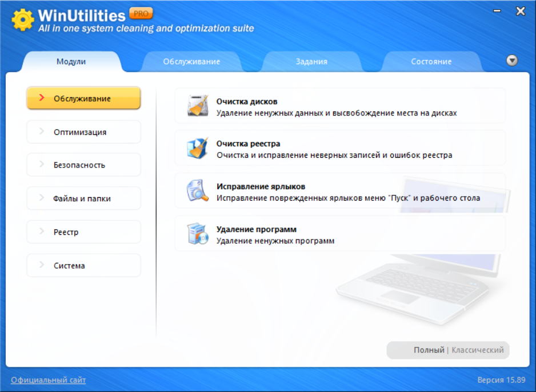Open the Официальный сайт link
The height and width of the screenshot is (392, 536).
tap(48, 380)
